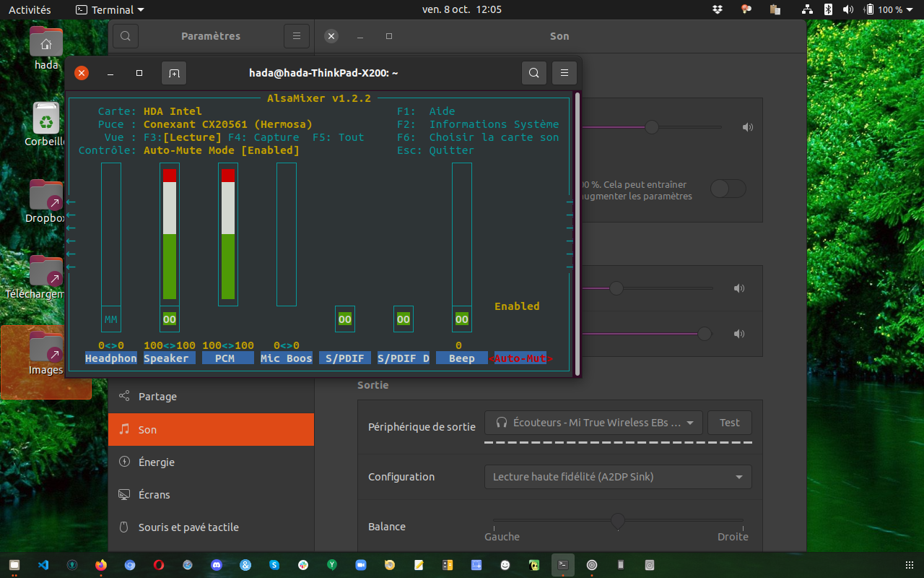Click 'F1: Aide' in AlsaMixer
This screenshot has height=578, width=924.
(x=426, y=111)
